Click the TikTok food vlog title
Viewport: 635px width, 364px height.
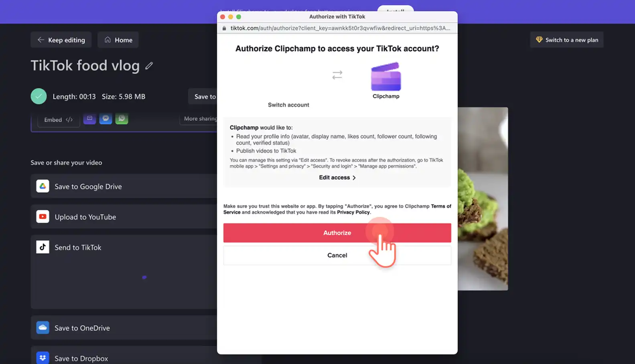point(85,65)
